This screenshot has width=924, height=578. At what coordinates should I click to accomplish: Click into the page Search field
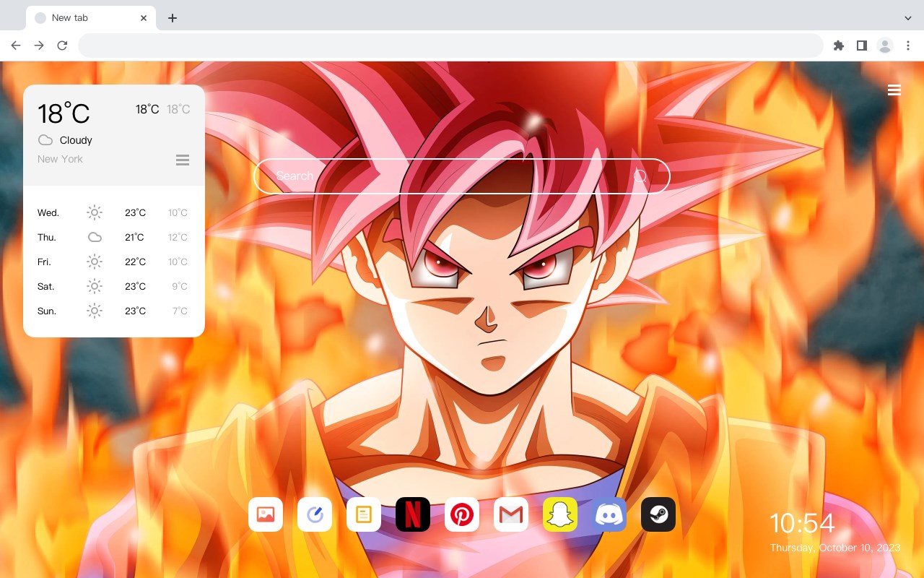pyautogui.click(x=462, y=176)
